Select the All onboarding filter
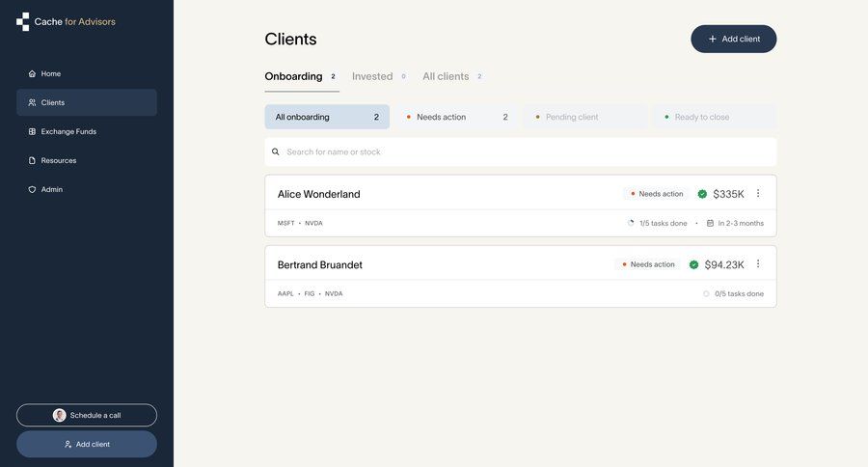The image size is (868, 467). click(327, 117)
